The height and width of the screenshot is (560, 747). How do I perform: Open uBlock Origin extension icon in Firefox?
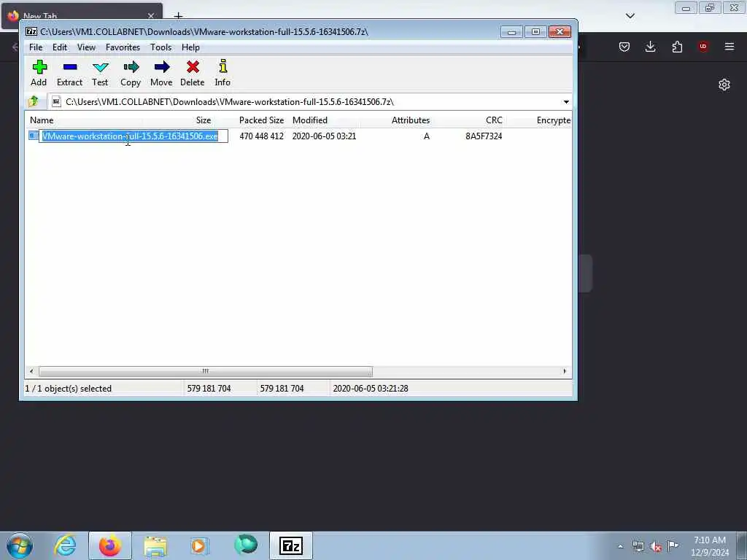[x=703, y=46]
